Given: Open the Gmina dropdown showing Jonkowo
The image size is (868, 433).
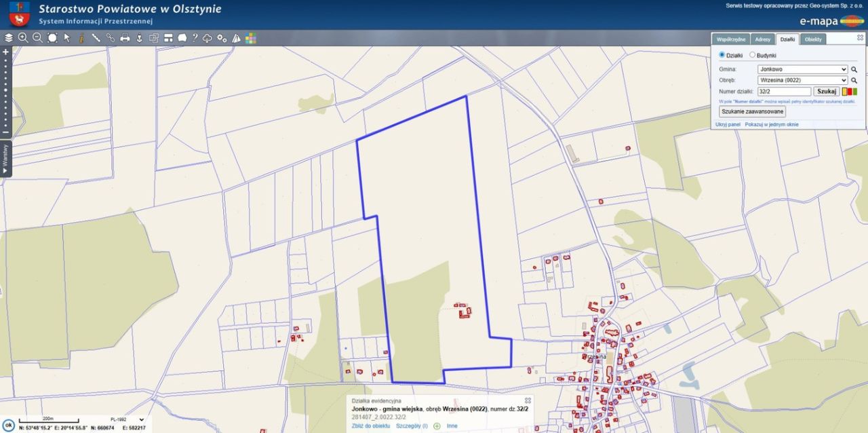Looking at the screenshot, I should point(802,69).
